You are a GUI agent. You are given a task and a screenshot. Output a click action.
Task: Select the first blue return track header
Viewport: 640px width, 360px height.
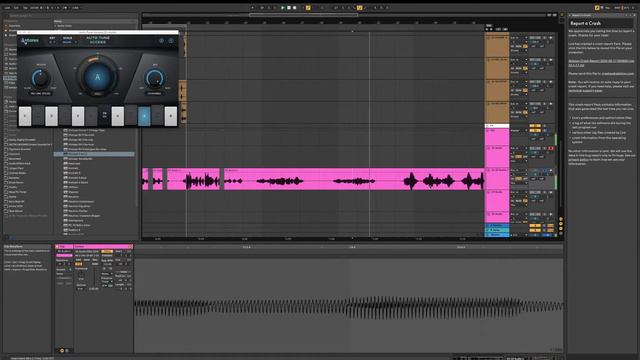tap(497, 225)
